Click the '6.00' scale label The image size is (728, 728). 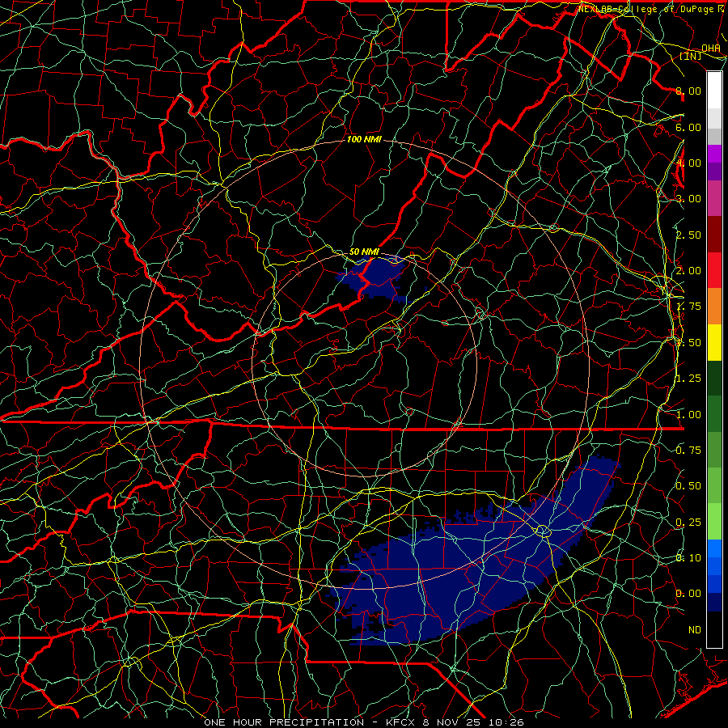[688, 127]
